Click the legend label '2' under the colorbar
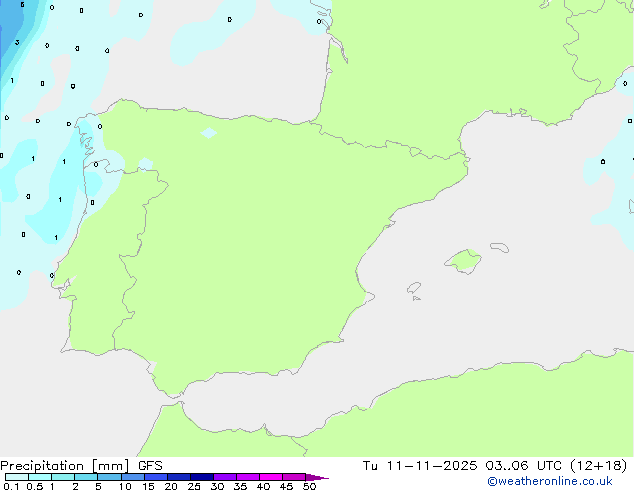The width and height of the screenshot is (634, 490). coord(75,486)
